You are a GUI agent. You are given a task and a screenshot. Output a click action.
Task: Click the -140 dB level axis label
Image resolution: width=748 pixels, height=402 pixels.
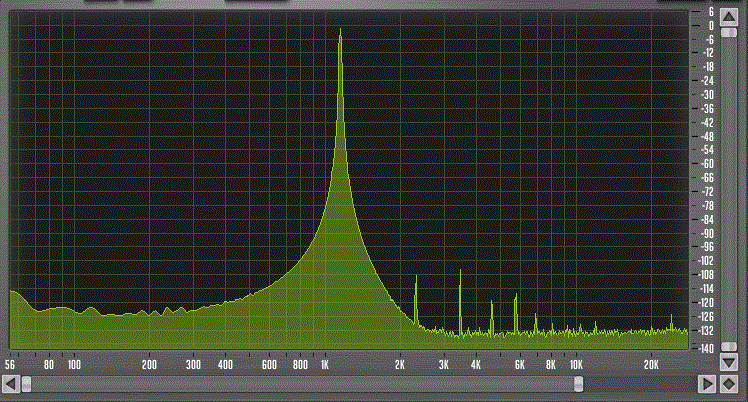[x=706, y=349]
